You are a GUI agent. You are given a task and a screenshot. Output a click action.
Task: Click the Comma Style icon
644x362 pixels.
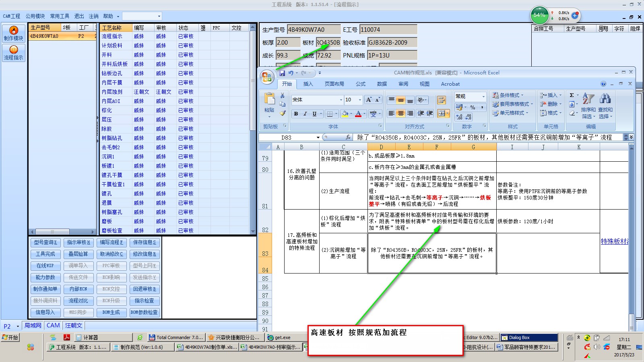[482, 107]
